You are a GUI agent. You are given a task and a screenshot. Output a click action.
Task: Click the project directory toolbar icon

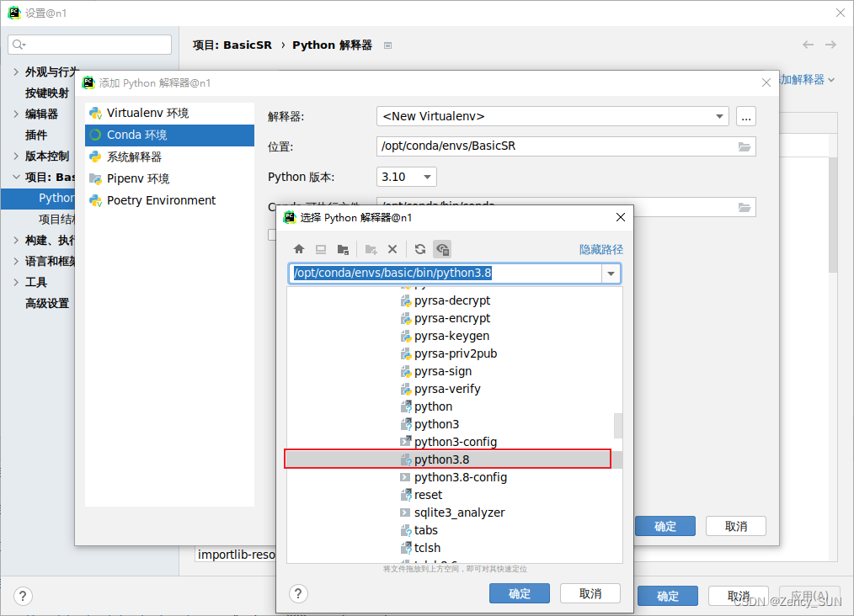343,249
